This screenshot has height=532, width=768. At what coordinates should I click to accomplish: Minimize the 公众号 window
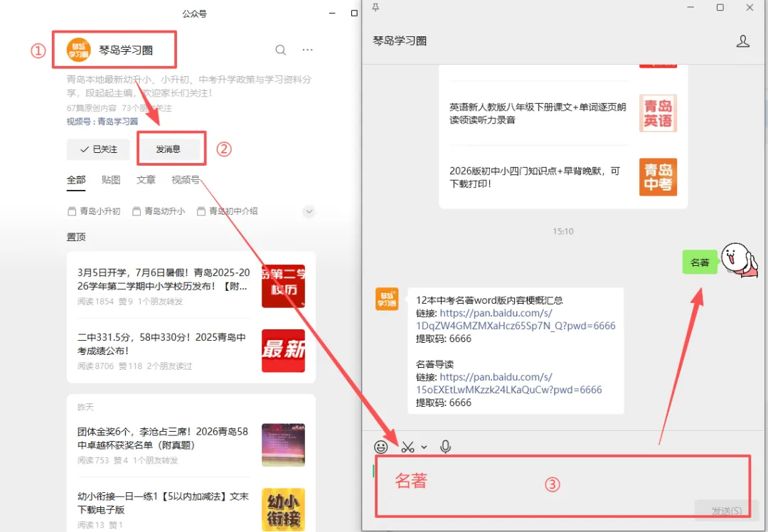pyautogui.click(x=332, y=14)
